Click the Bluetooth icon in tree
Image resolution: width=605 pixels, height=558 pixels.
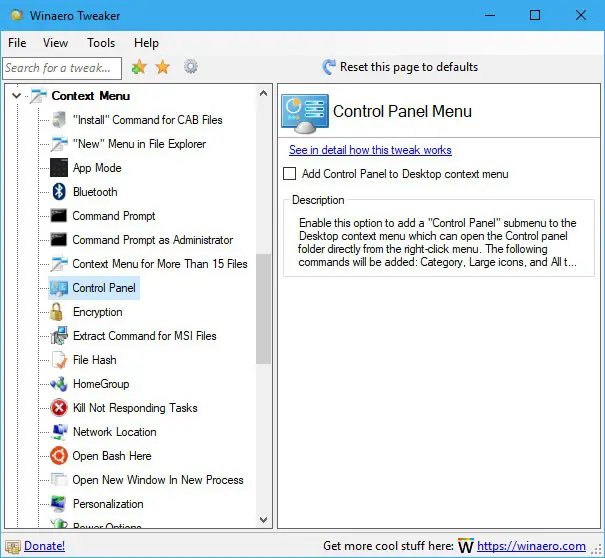(59, 191)
